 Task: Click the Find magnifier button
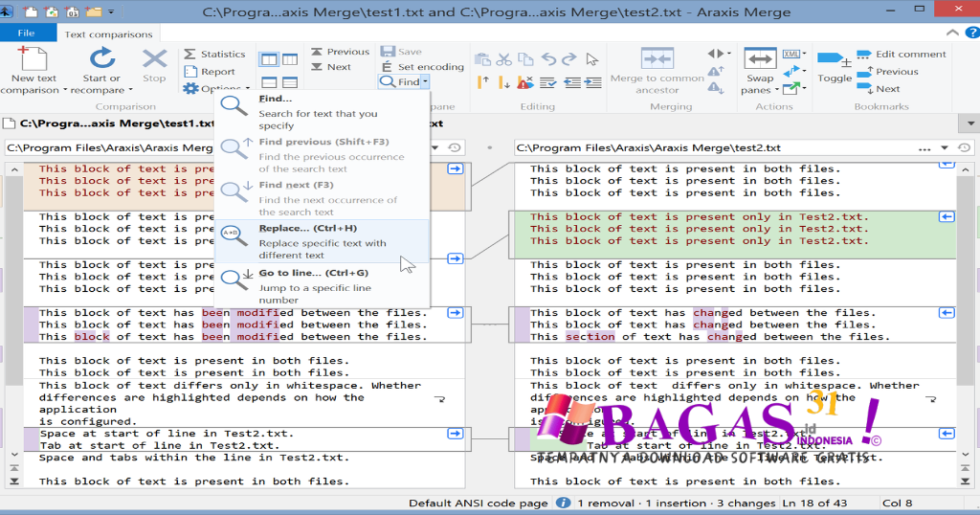tap(399, 82)
